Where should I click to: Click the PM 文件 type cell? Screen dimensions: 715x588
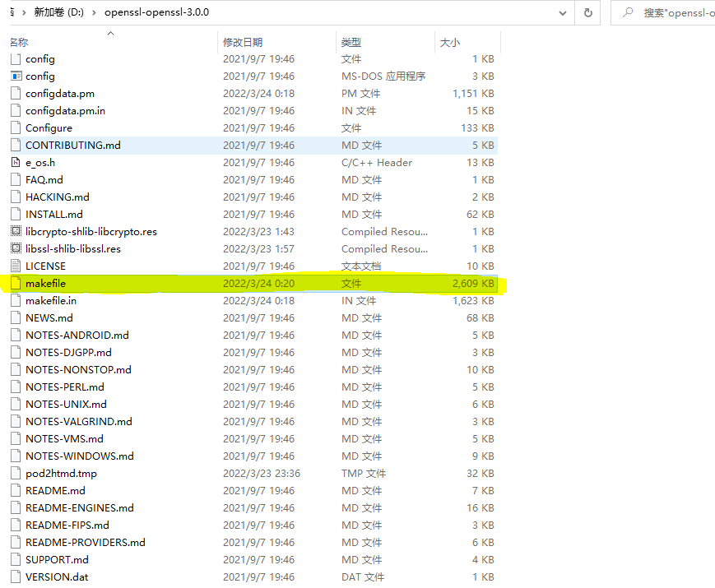click(x=360, y=94)
